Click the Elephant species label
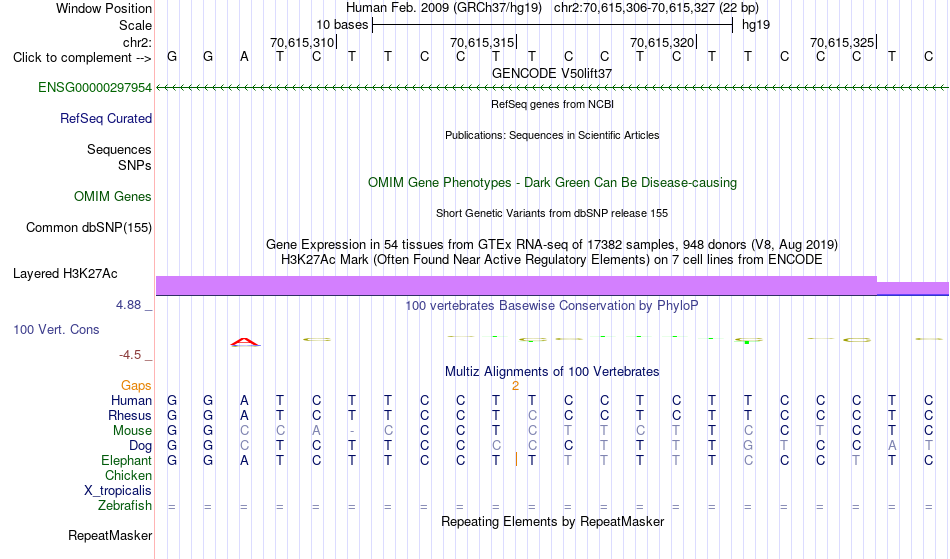Viewport: 950px width, 559px height. point(126,461)
